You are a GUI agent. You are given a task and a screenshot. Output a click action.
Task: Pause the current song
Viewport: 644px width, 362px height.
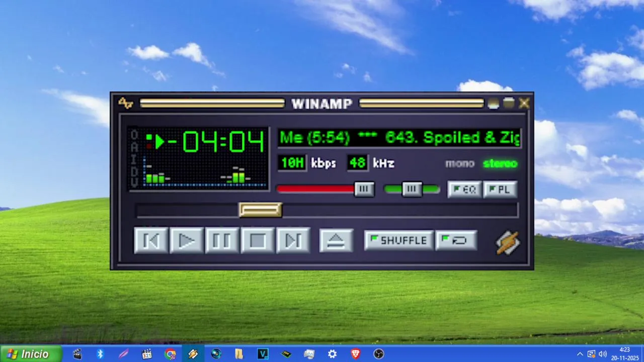222,240
